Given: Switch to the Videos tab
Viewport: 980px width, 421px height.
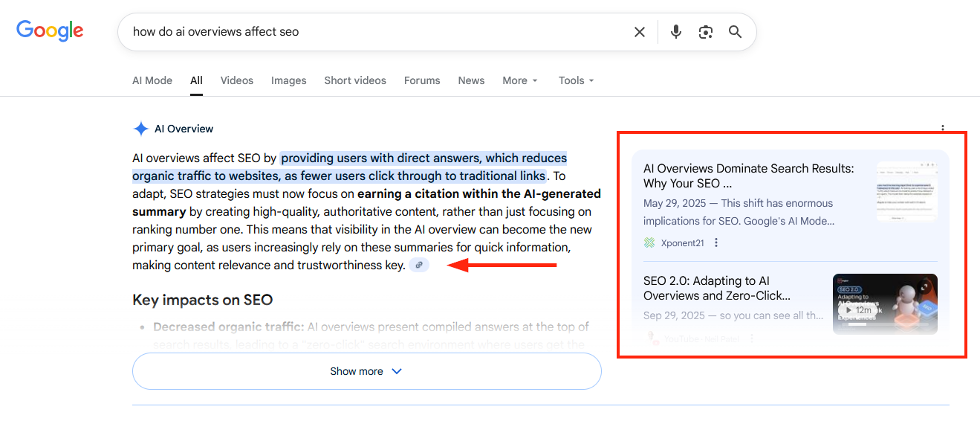Looking at the screenshot, I should point(236,80).
